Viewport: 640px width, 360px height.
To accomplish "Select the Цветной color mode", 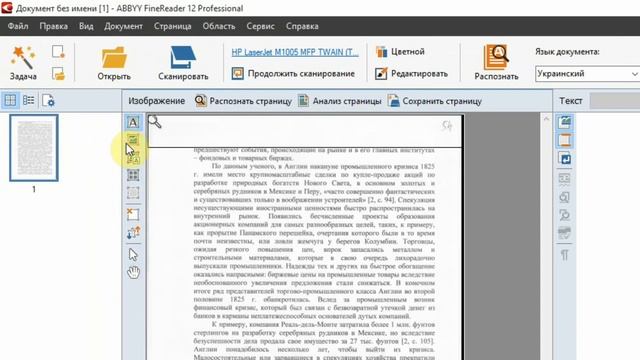I will (400, 52).
